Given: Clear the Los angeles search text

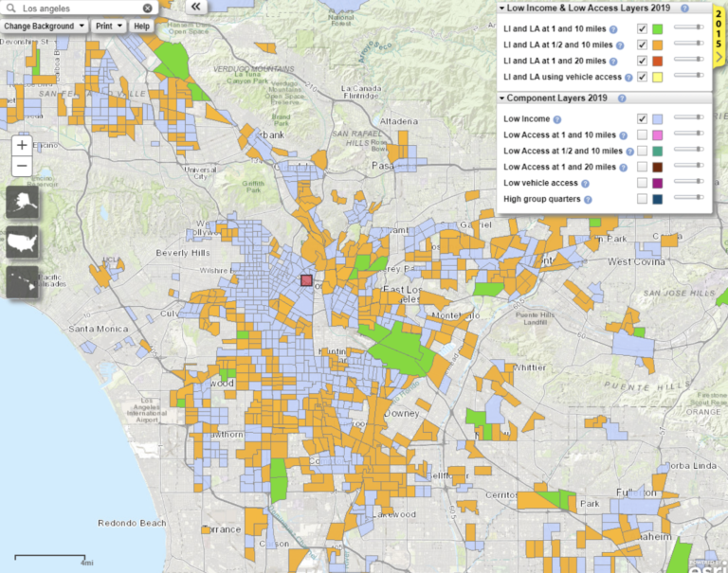Looking at the screenshot, I should (x=147, y=8).
